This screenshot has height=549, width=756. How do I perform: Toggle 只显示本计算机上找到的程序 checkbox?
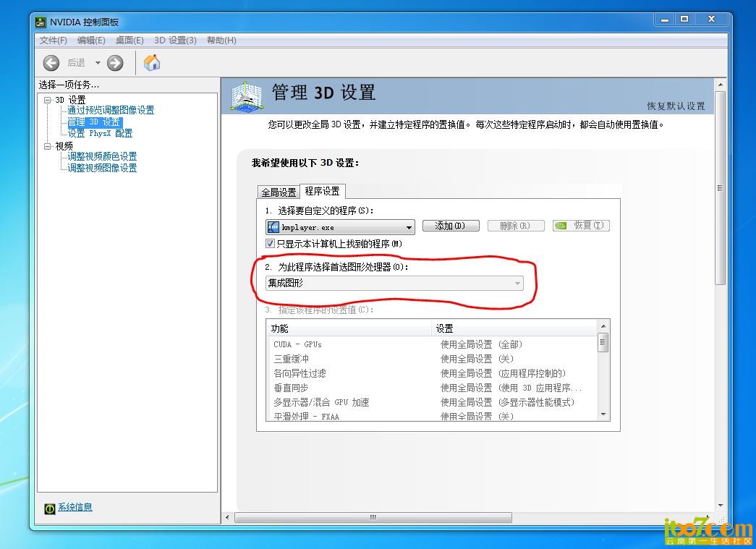click(x=270, y=244)
